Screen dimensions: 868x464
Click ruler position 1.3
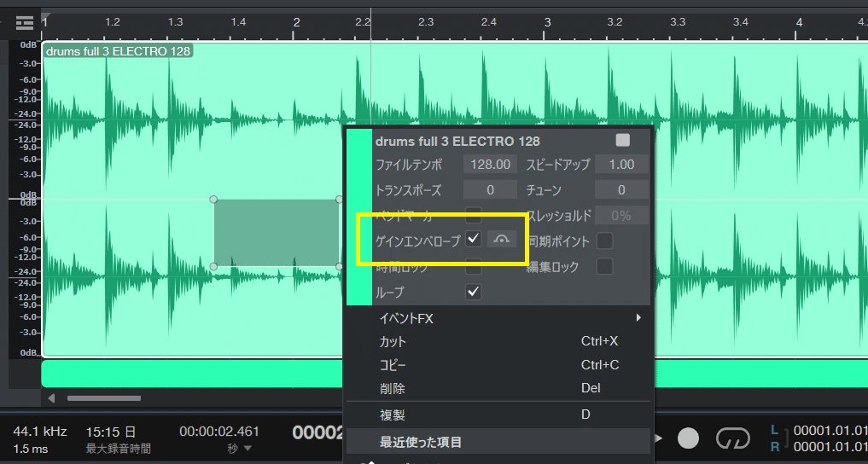click(175, 22)
